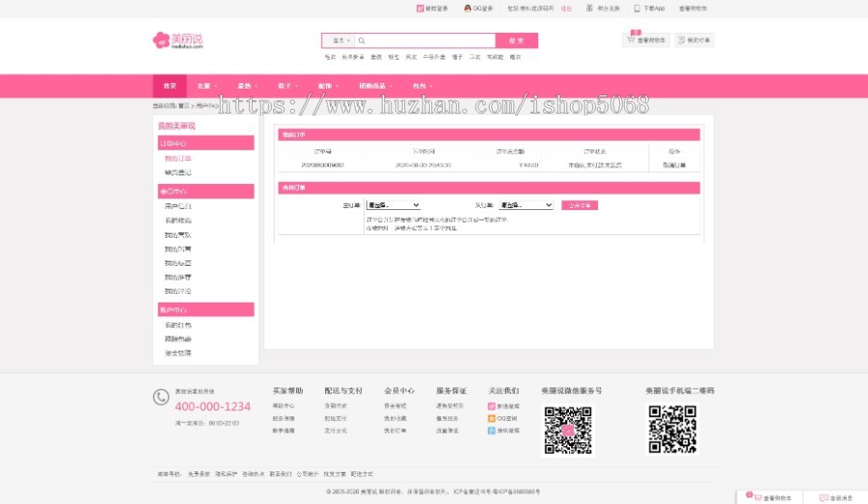Viewport: 868px width, 504px height.
Task: Click the 订单中心 sidebar section header
Action: (x=206, y=144)
